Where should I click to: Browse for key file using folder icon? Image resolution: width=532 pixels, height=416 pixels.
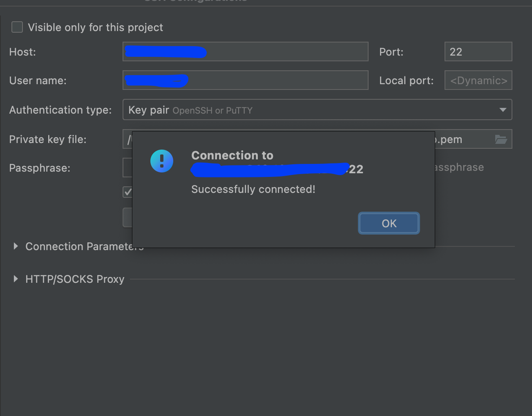tap(501, 139)
